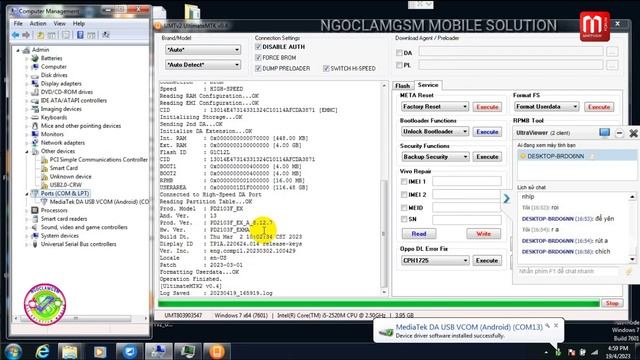Open the Format Userdata dropdown
640x360 pixels.
click(547, 107)
